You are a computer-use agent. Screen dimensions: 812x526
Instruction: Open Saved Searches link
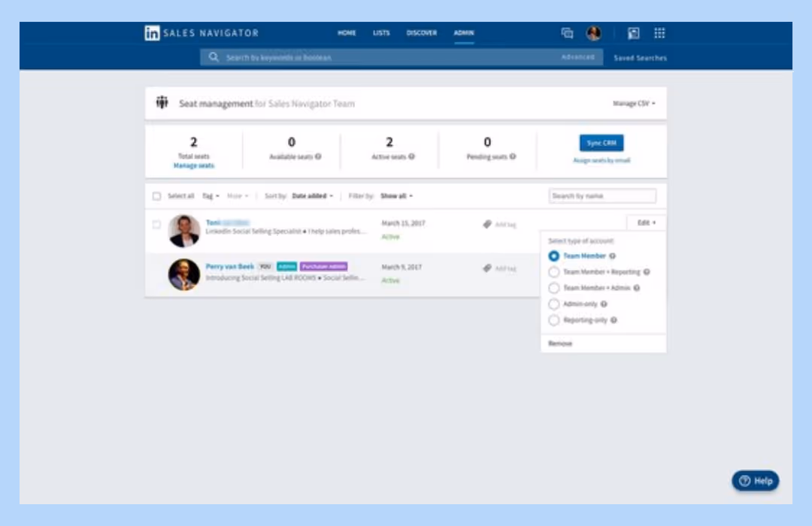point(640,58)
